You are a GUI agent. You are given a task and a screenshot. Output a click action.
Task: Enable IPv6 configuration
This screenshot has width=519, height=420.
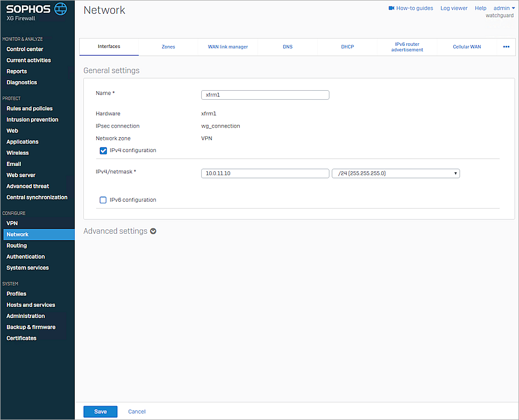(x=103, y=200)
